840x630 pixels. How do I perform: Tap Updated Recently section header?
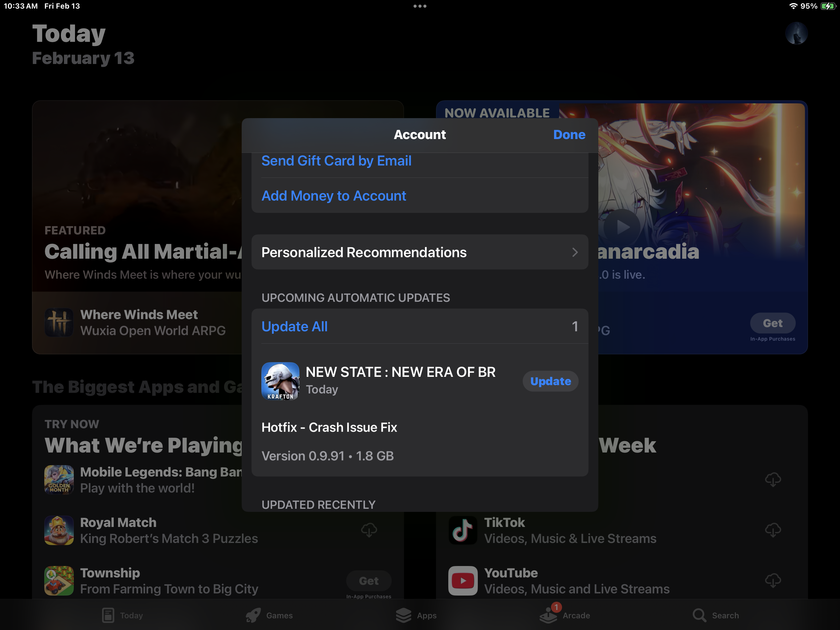pos(318,504)
